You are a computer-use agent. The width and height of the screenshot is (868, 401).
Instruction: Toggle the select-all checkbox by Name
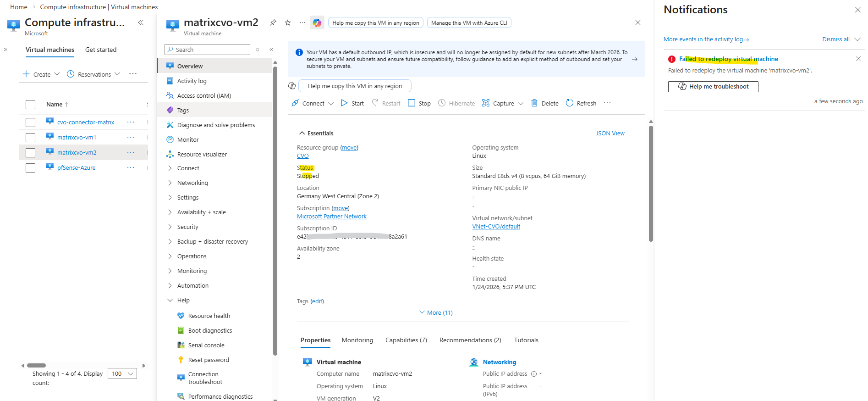click(x=31, y=105)
